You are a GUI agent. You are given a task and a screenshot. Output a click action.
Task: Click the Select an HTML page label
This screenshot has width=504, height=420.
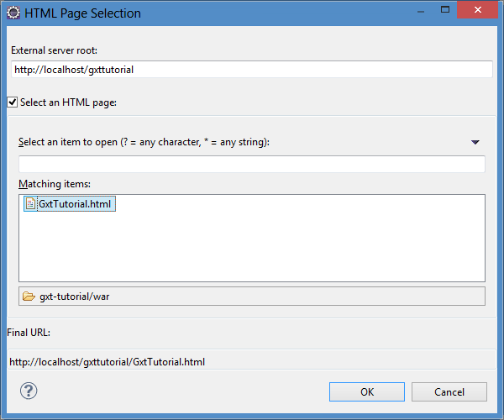pyautogui.click(x=68, y=102)
